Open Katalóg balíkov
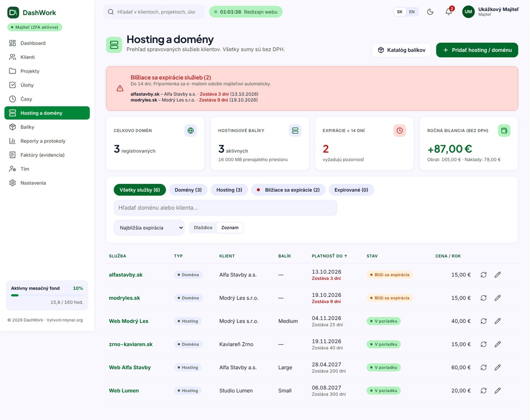The height and width of the screenshot is (420, 530). point(401,50)
